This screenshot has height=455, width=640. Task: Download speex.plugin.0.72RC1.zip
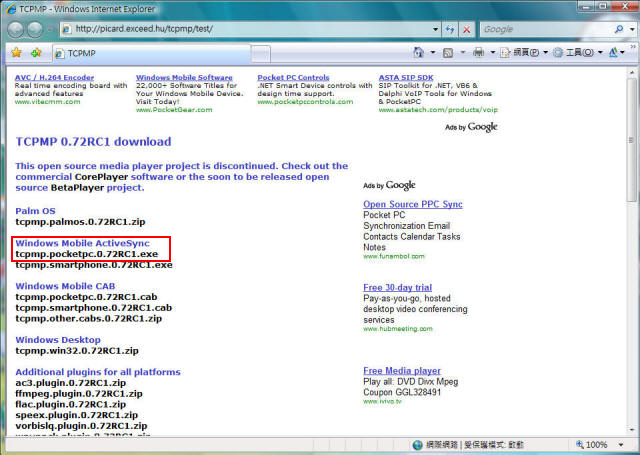tap(77, 415)
